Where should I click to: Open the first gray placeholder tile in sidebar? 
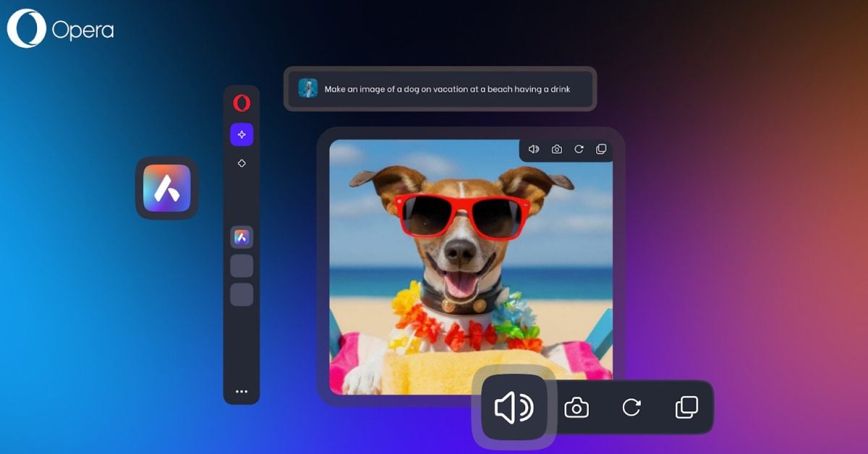coord(242,266)
